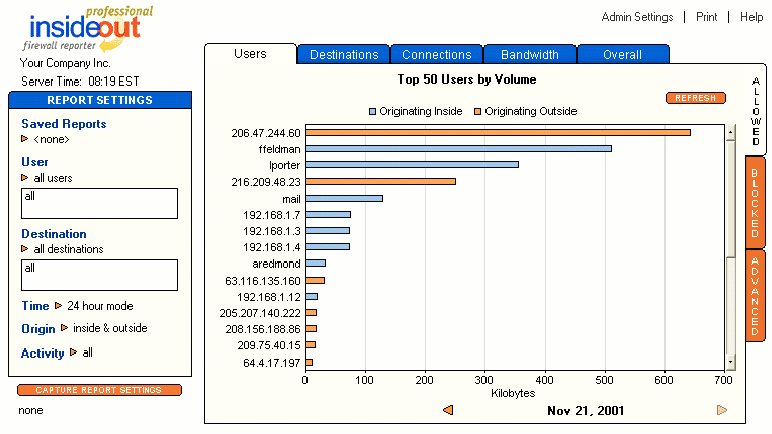Open the Origin selector arrow
The height and width of the screenshot is (434, 772).
point(65,328)
